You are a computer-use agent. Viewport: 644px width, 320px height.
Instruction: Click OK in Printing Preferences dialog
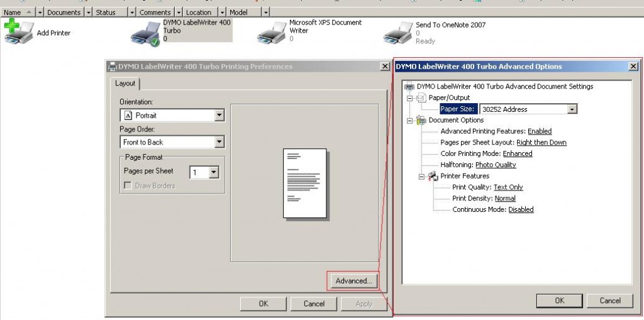tap(264, 304)
